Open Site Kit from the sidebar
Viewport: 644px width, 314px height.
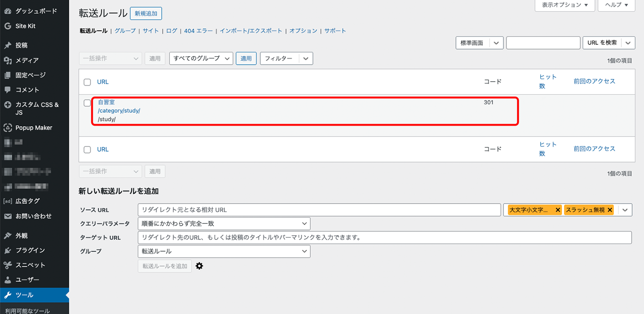[x=8, y=26]
